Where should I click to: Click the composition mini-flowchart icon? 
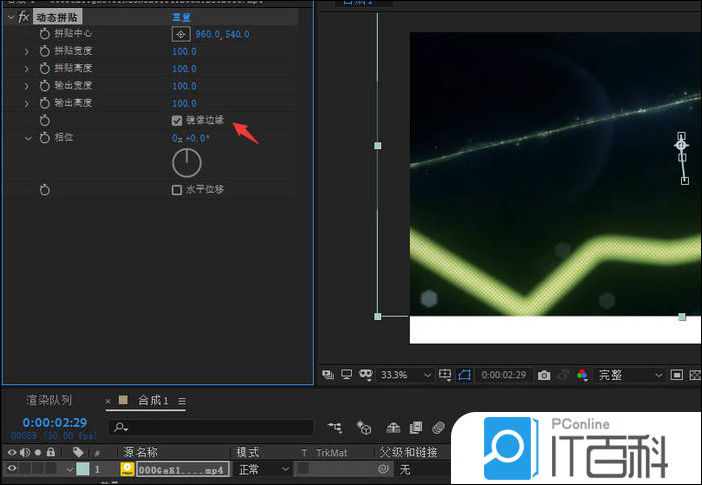[333, 427]
